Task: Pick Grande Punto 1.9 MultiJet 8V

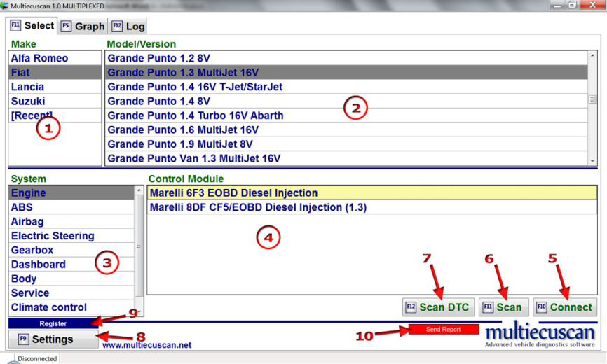Action: tap(183, 143)
